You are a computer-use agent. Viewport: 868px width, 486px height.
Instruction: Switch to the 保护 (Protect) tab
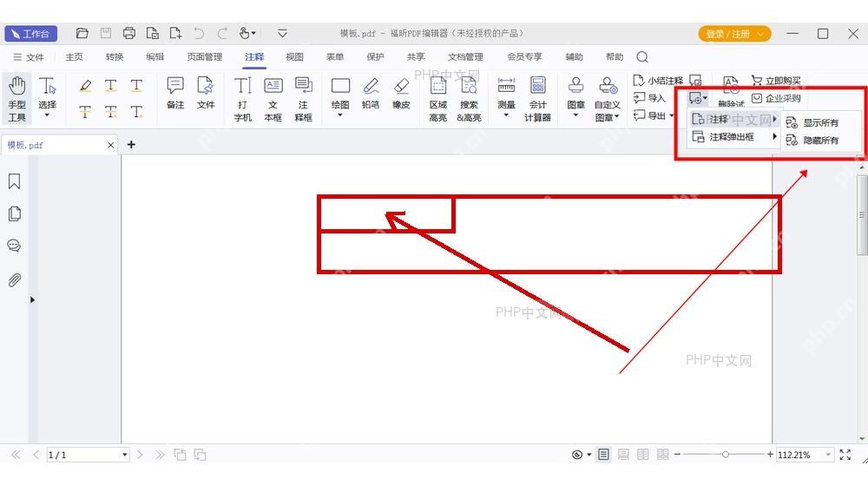pos(375,57)
